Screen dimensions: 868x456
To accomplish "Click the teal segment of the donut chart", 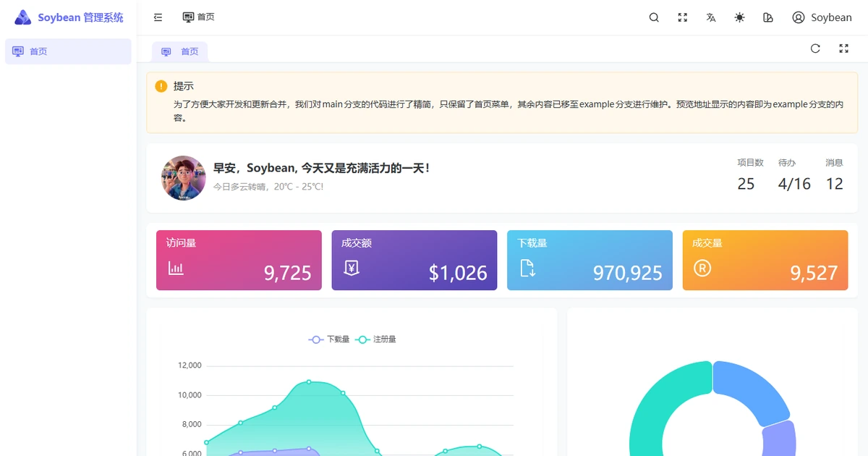I will coord(658,398).
